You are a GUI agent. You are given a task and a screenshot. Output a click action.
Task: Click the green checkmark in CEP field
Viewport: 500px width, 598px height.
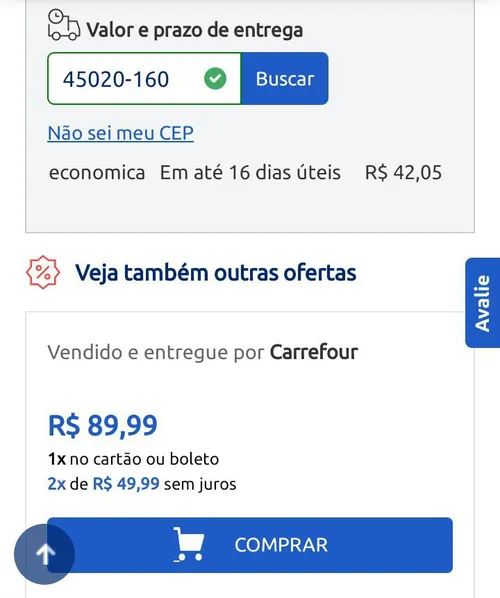pyautogui.click(x=215, y=79)
